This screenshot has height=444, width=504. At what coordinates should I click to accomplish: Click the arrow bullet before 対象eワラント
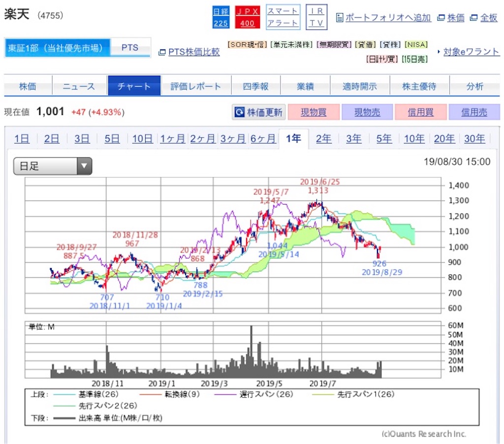[x=439, y=52]
